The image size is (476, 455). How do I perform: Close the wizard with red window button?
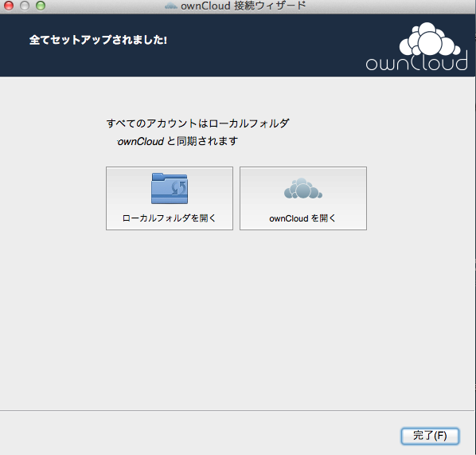coord(9,6)
